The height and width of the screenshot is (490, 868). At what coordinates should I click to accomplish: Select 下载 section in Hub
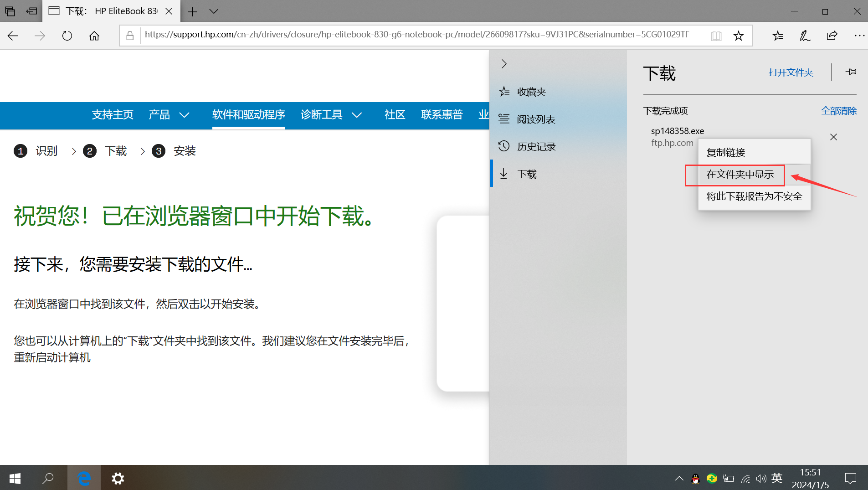[x=559, y=174]
